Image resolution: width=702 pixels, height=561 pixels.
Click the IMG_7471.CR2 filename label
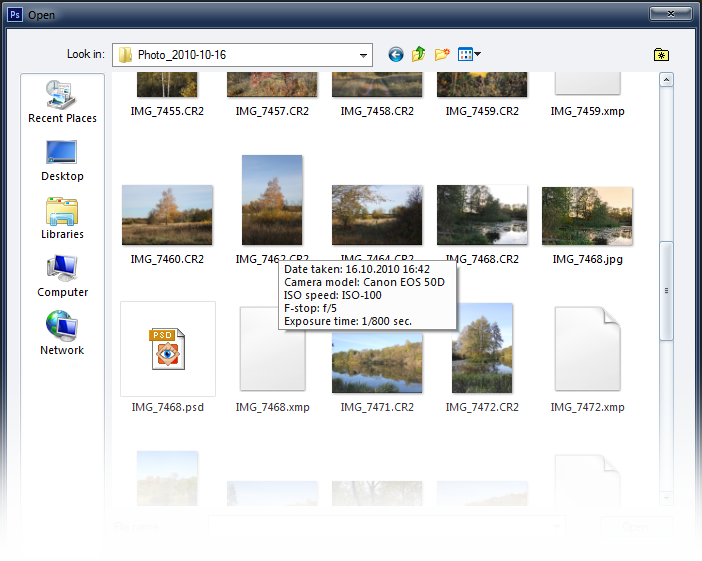(377, 407)
